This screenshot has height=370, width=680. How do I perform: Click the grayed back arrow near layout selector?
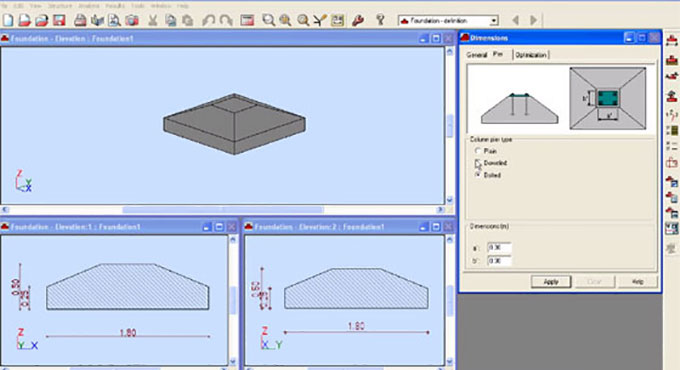[516, 20]
